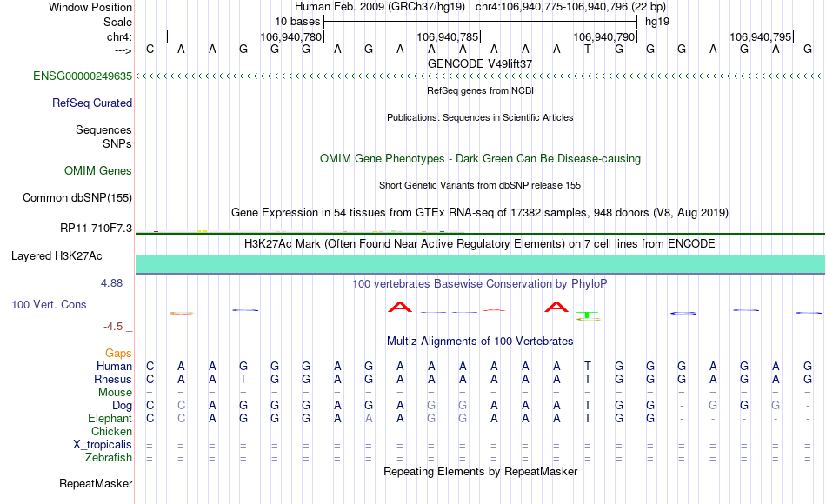The image size is (826, 504).
Task: Click the ENSG00000249635 green arrowed intron line
Action: pos(480,76)
